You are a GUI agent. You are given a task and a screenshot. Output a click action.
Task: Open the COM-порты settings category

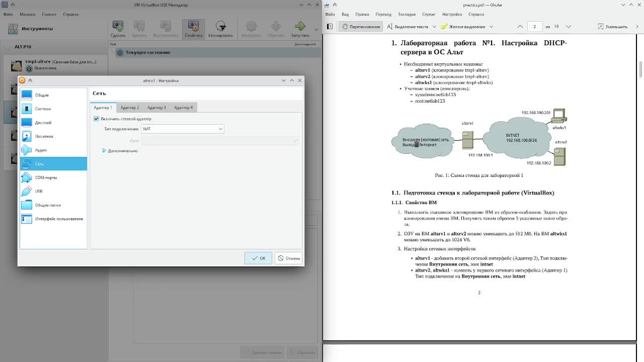(53, 177)
